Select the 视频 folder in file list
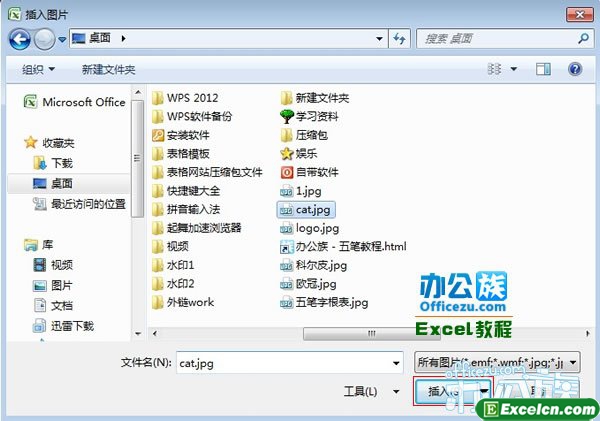Viewport: 600px width, 421px height. click(x=170, y=246)
